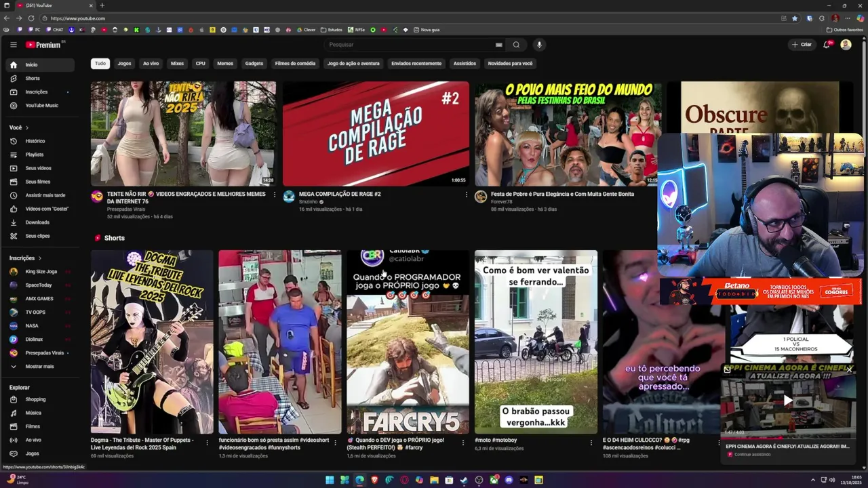Image resolution: width=868 pixels, height=488 pixels.
Task: Click the search input field
Action: pyautogui.click(x=410, y=45)
